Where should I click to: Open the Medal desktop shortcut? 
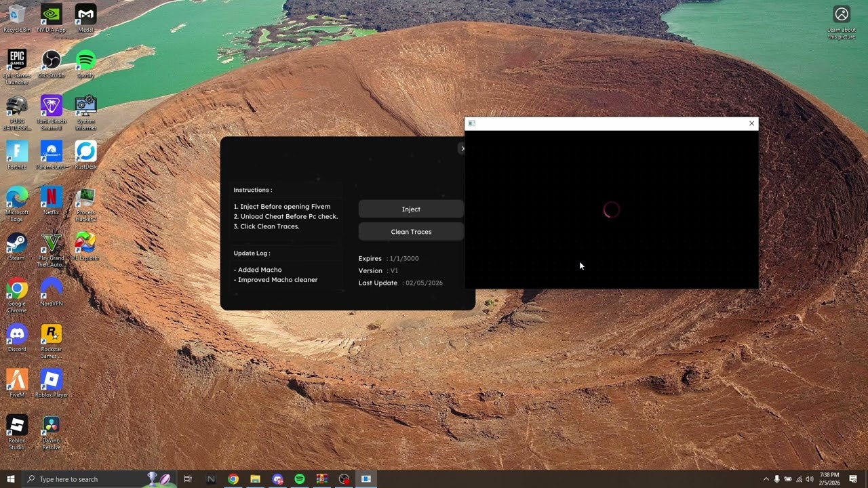85,18
